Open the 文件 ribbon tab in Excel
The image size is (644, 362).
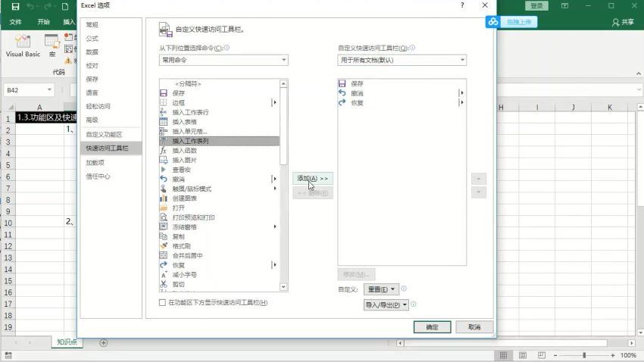pos(15,22)
